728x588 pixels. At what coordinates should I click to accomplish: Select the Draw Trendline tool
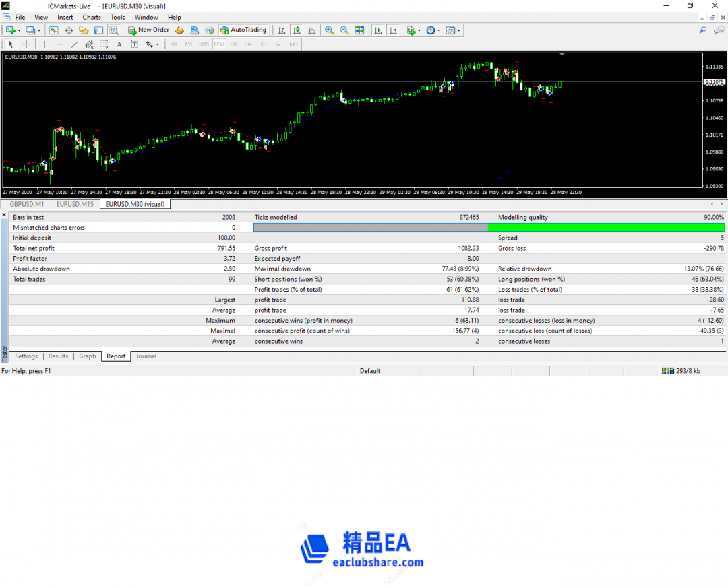coord(75,44)
